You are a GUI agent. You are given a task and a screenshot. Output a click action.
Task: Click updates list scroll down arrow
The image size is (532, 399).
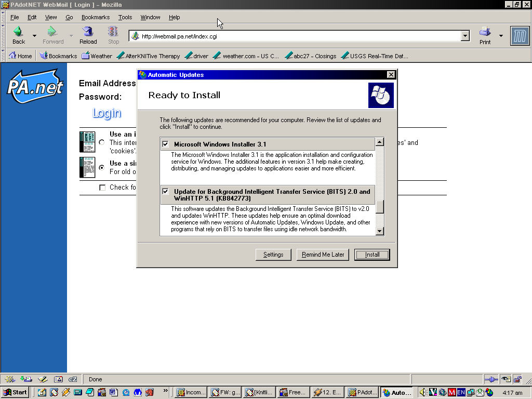[x=380, y=231]
